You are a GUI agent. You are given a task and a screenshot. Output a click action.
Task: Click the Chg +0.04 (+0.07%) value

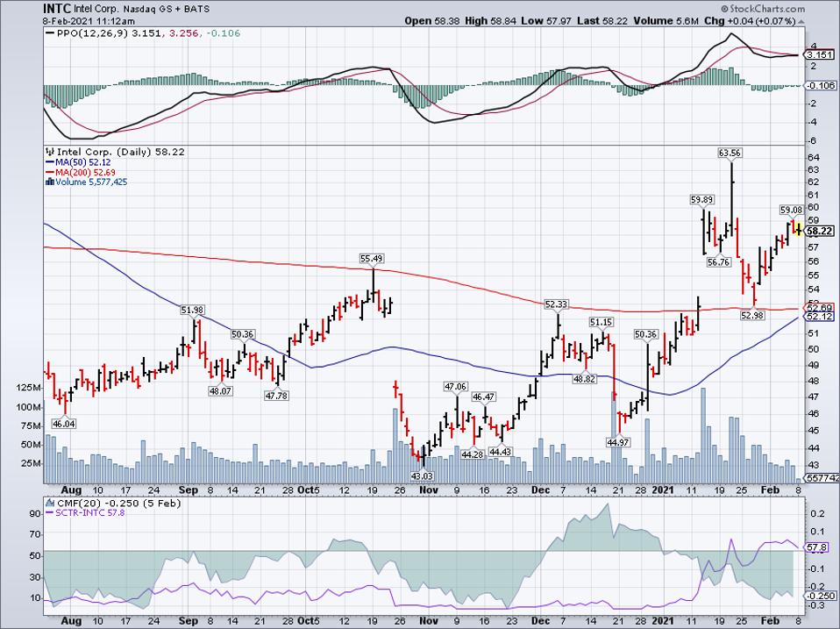tap(750, 21)
